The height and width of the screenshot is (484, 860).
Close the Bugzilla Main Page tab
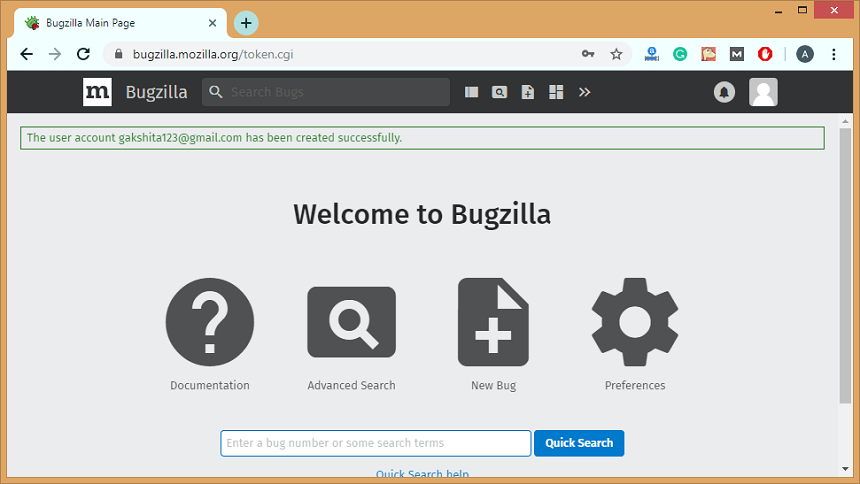[x=212, y=23]
